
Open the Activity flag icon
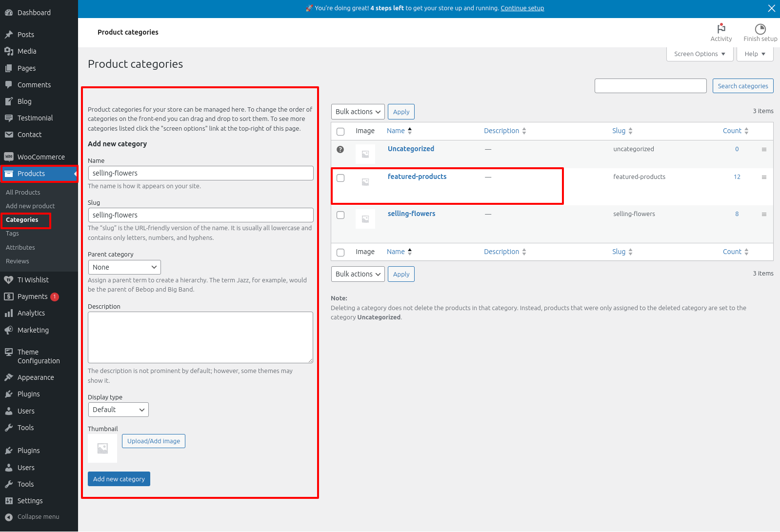tap(721, 29)
